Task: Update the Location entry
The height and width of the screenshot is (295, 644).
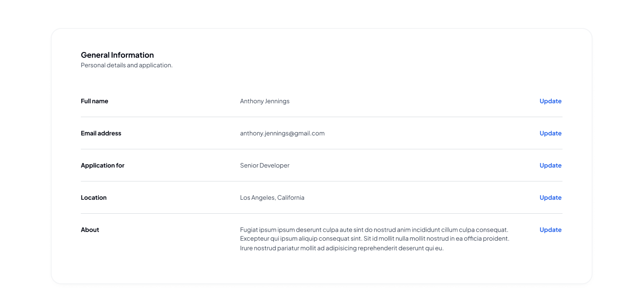Action: click(550, 198)
